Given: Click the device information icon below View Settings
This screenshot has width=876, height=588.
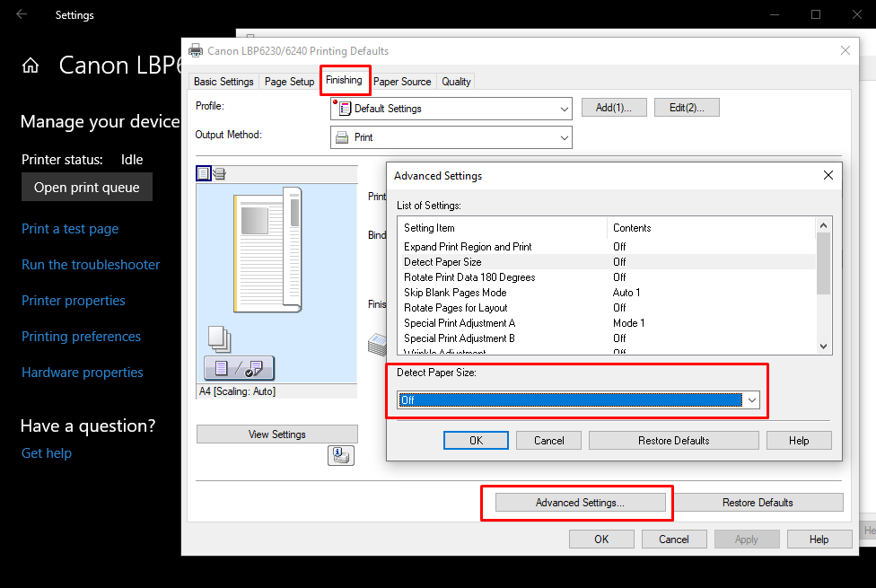Looking at the screenshot, I should pyautogui.click(x=341, y=455).
